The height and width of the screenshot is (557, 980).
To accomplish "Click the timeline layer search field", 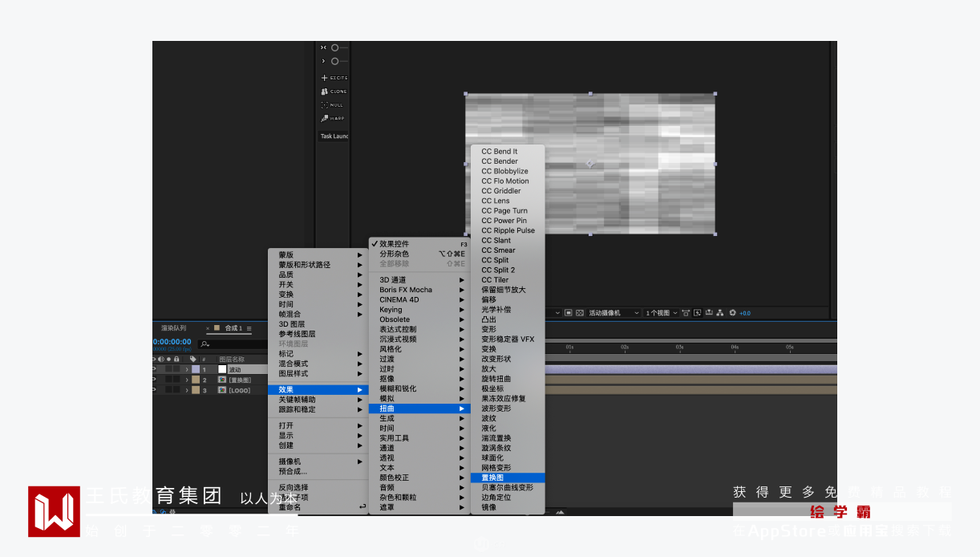I will (x=233, y=344).
